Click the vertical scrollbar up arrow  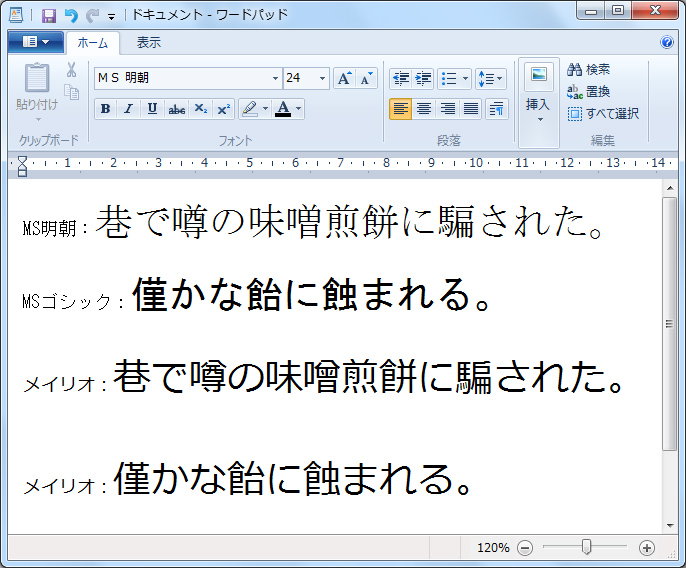(x=670, y=188)
